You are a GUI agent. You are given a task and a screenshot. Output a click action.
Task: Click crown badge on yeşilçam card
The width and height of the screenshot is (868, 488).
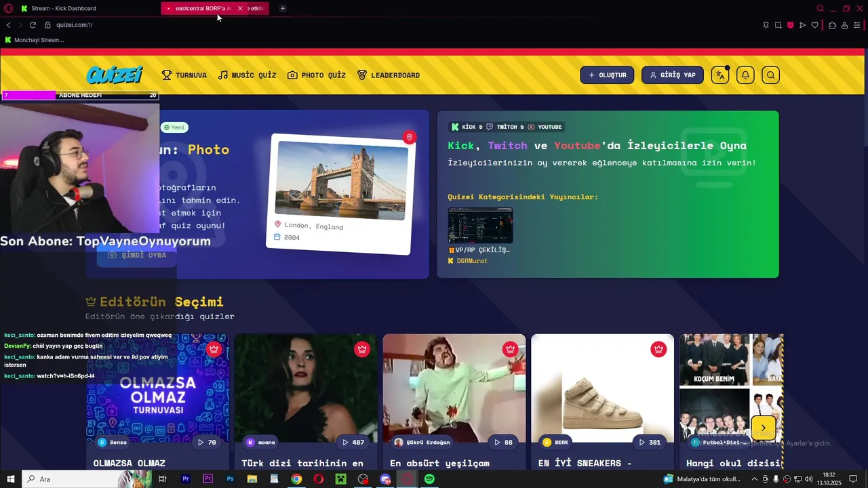coord(510,349)
